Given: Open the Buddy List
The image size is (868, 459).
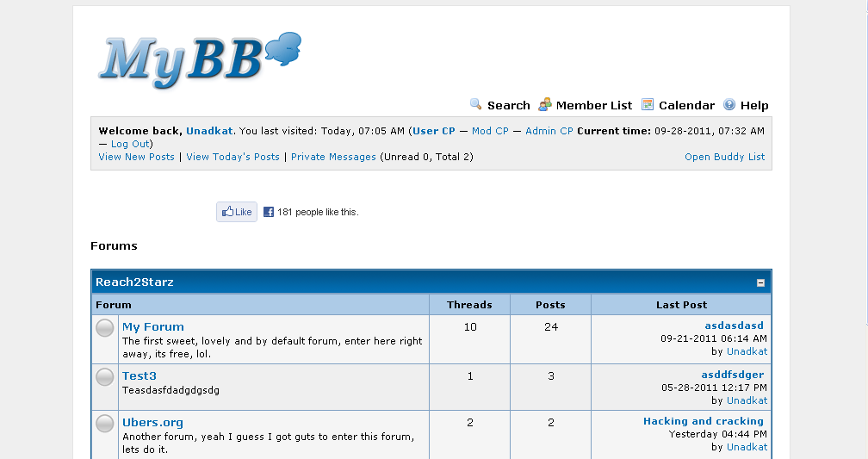Looking at the screenshot, I should tap(725, 157).
